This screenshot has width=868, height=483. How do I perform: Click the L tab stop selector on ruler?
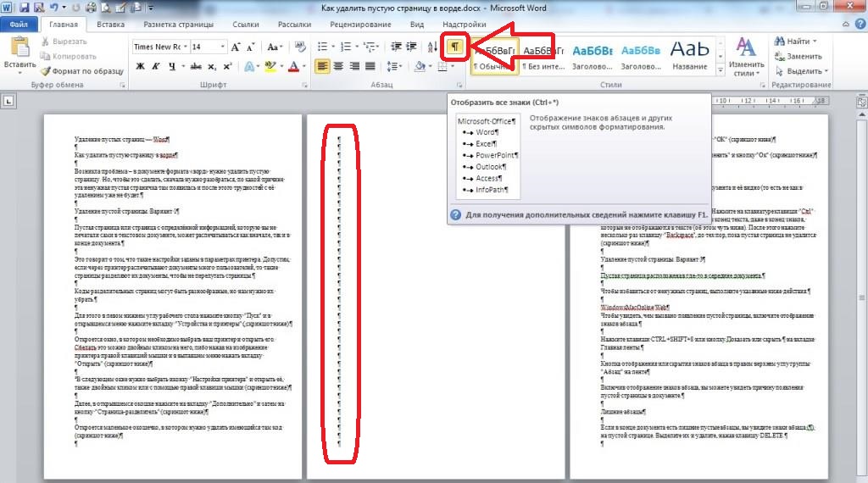(8, 101)
